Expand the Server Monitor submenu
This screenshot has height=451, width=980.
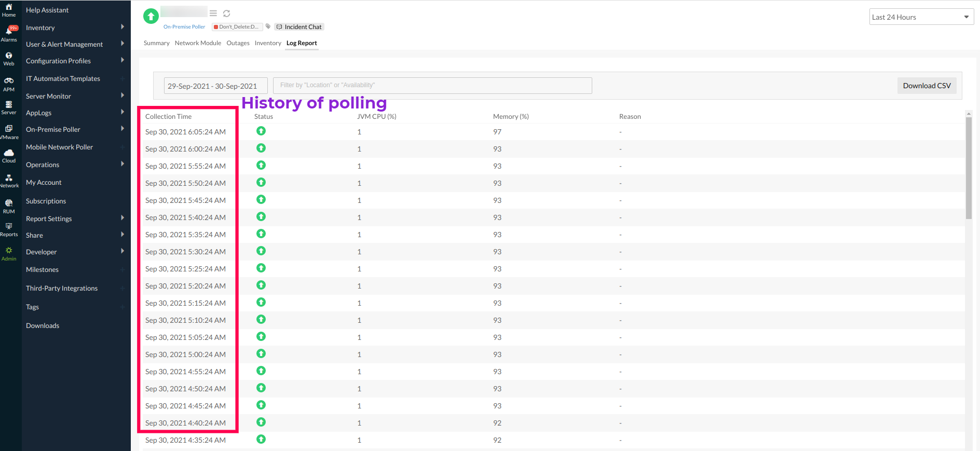(x=75, y=96)
